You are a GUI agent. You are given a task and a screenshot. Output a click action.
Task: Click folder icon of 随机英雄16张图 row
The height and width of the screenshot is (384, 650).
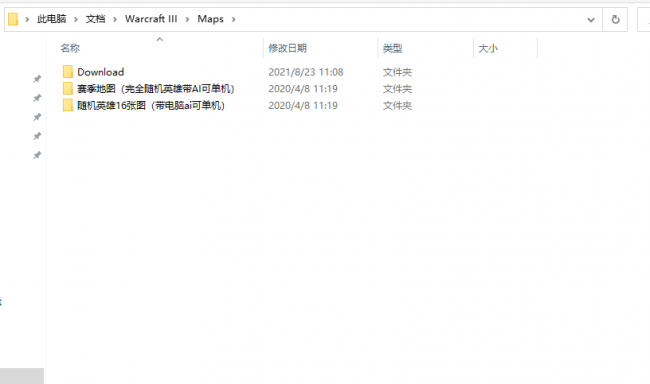pos(68,105)
